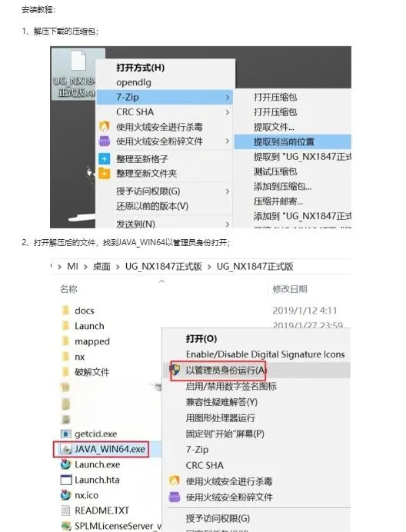Sort by the 名称 column header
406x532 pixels.
click(x=68, y=289)
